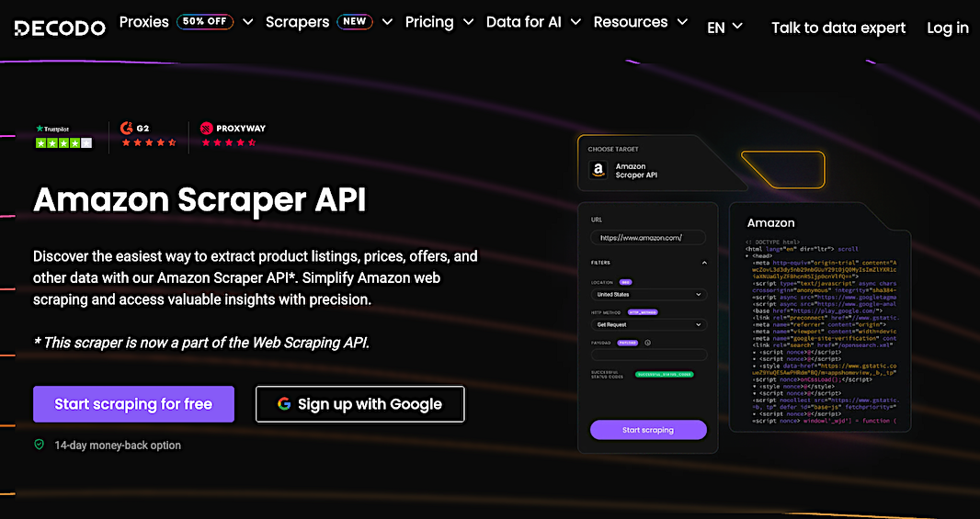
Task: Open the Scrapers menu
Action: click(298, 22)
